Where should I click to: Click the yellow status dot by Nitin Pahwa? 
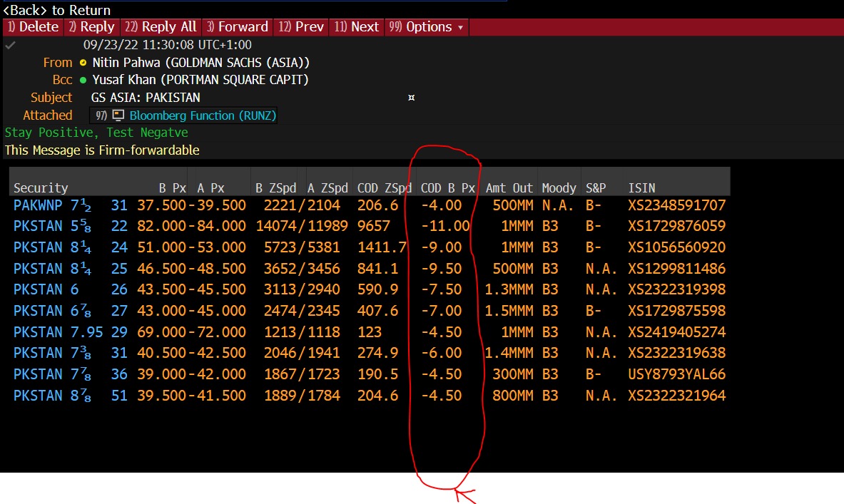tap(83, 63)
